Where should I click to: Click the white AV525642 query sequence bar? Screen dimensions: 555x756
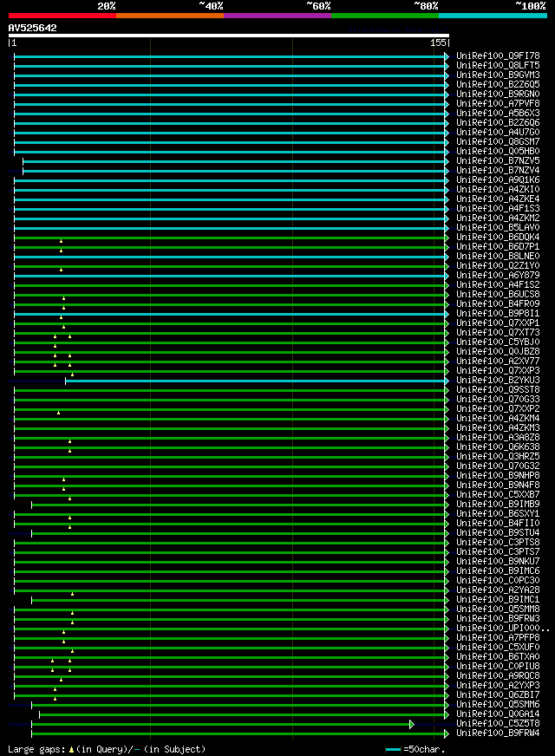(x=229, y=36)
